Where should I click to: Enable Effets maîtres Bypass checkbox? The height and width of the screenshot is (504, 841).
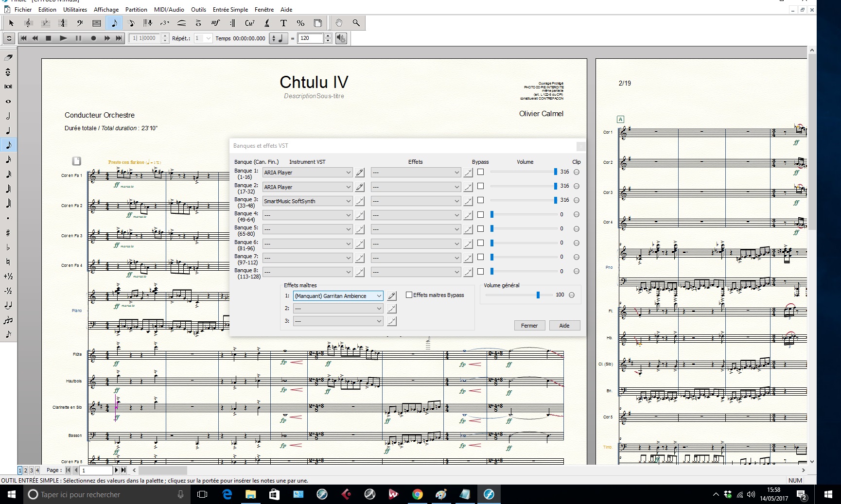(409, 295)
